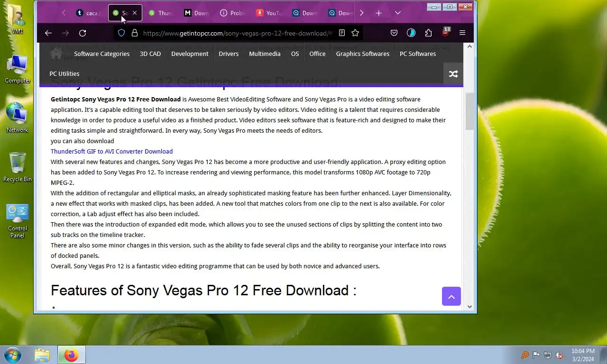The image size is (607, 364).
Task: Switch to the 'YouTu' tab
Action: tap(269, 13)
